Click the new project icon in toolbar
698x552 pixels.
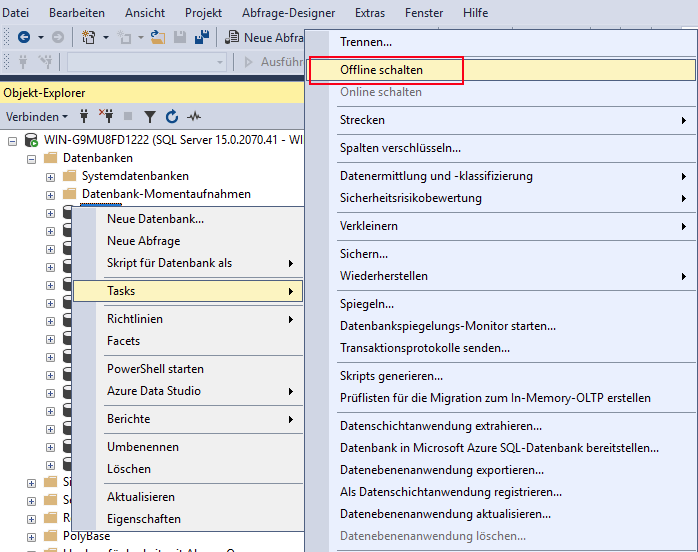click(88, 37)
